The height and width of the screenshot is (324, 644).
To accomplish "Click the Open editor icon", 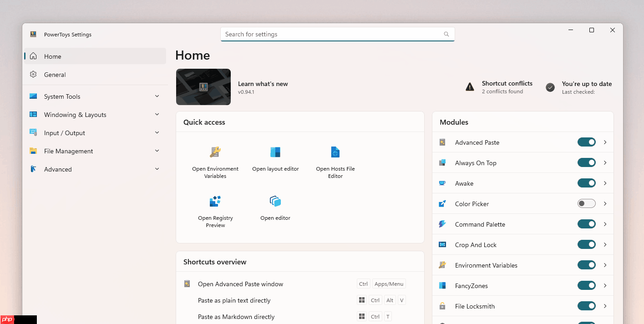I will (x=275, y=201).
